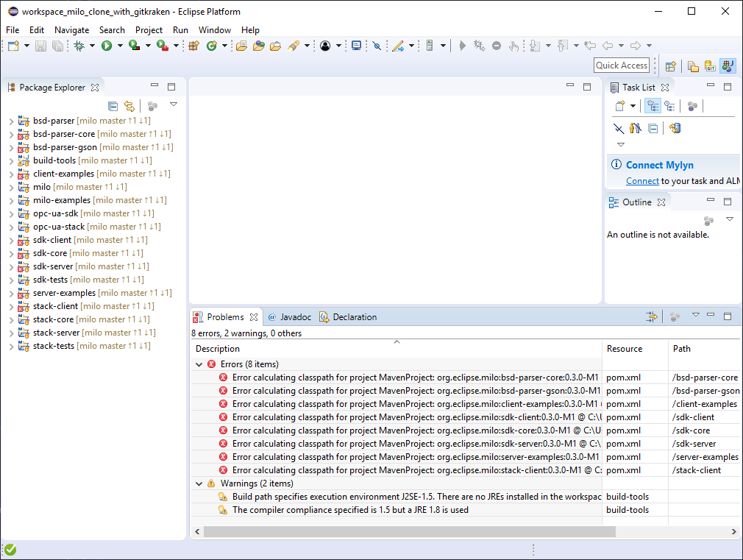Click the Run button in the toolbar
743x560 pixels.
[x=107, y=46]
